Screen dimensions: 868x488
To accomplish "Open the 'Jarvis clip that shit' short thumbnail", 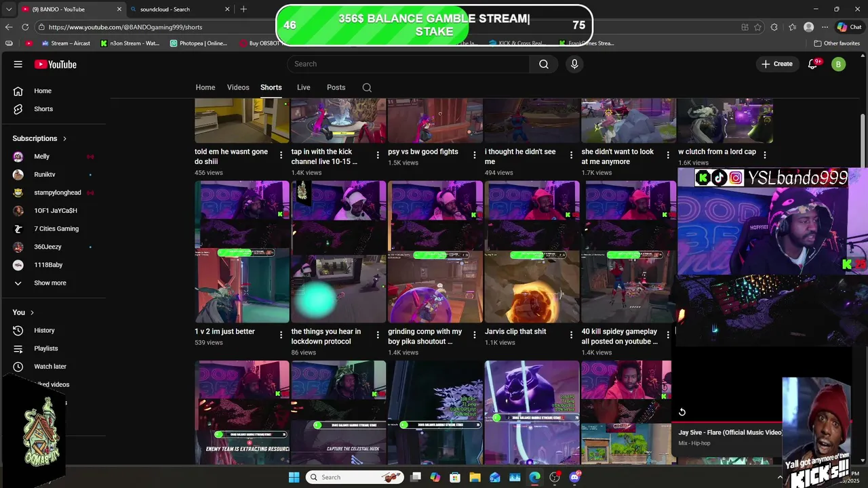I will (532, 252).
